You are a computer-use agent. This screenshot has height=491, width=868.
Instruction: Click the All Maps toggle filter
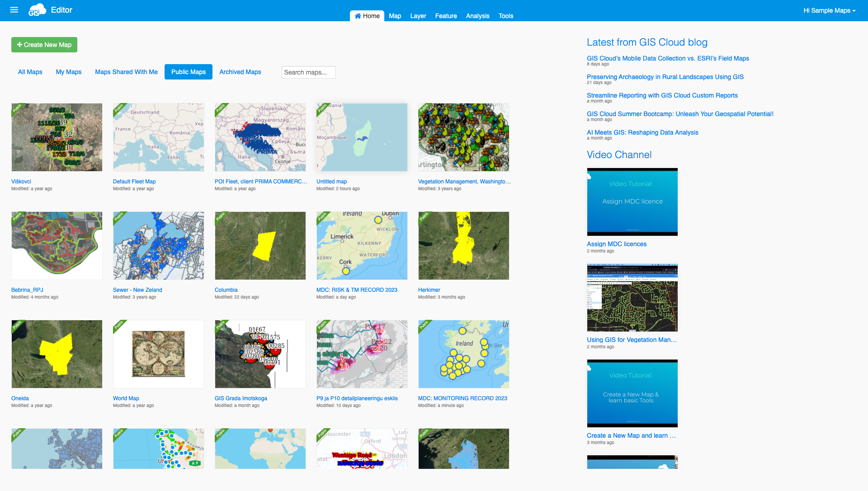[x=30, y=71]
